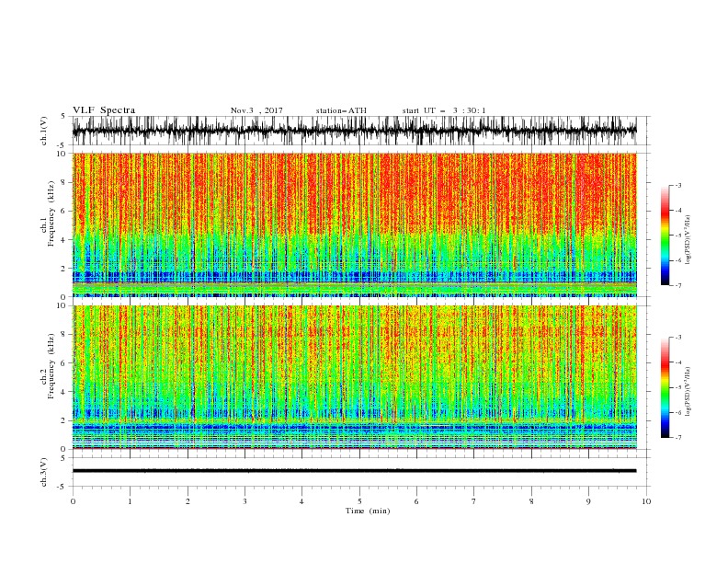Click the 'ch.1(V)' waveform axis label
This screenshot has height=563, width=728.
coord(44,131)
